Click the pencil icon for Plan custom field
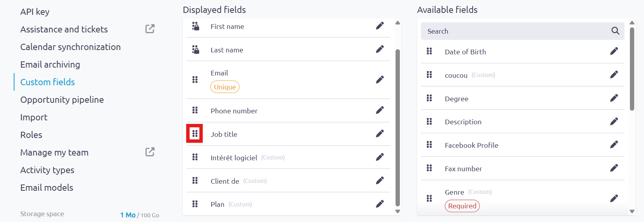Viewport: 644px width, 222px height. pyautogui.click(x=380, y=204)
